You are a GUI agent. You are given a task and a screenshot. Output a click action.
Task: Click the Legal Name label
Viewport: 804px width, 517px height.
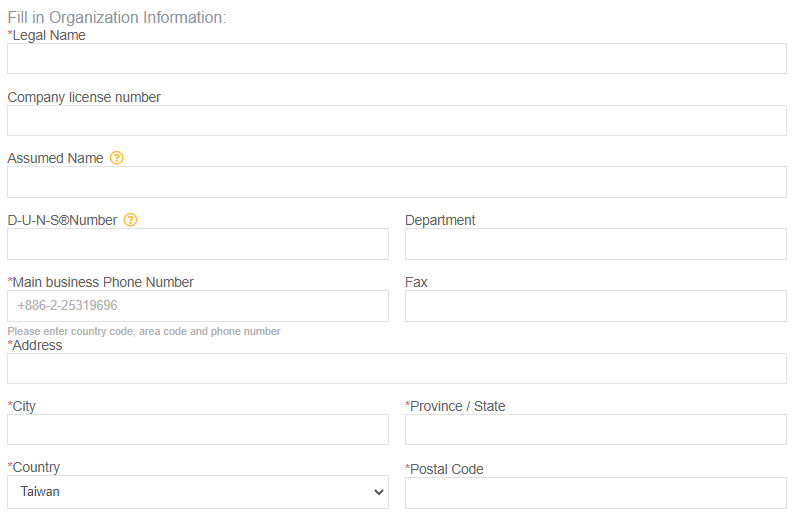47,35
